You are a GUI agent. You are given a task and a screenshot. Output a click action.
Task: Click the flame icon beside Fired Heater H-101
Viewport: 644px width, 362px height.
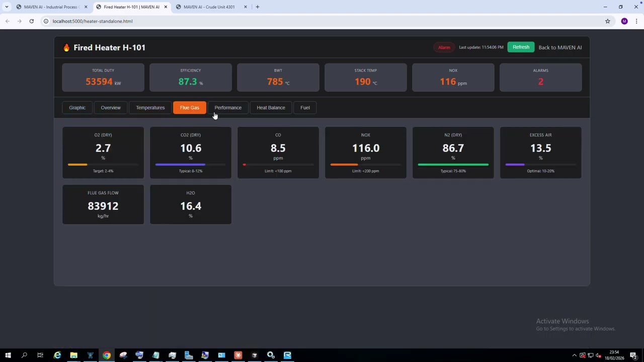(x=66, y=47)
